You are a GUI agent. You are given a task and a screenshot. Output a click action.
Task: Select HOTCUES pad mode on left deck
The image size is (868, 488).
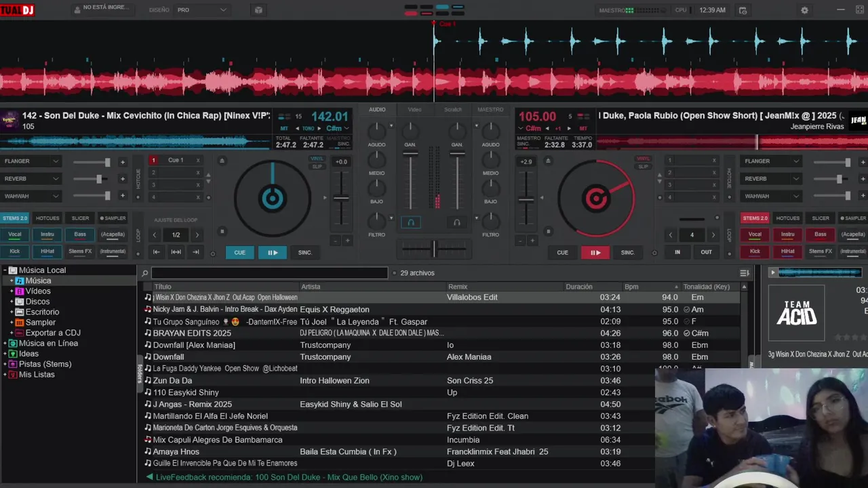point(47,218)
